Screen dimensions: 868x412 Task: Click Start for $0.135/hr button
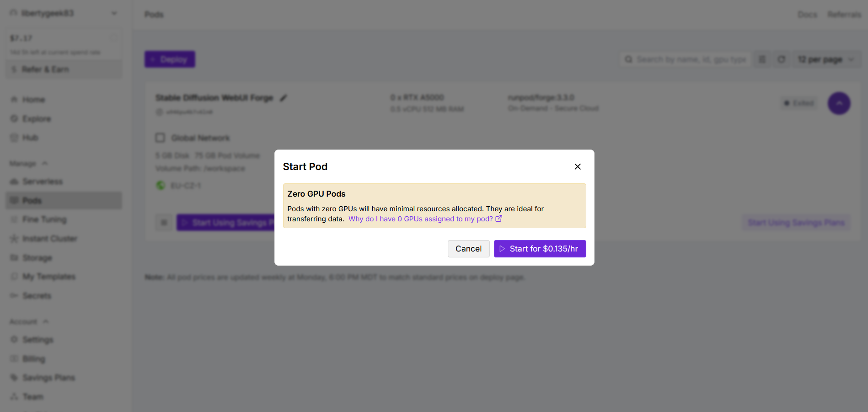click(540, 249)
